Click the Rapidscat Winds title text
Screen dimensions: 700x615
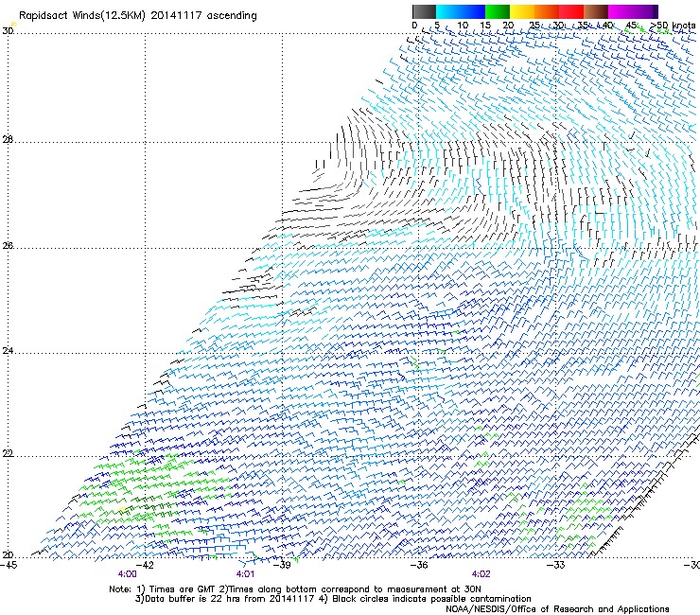[x=137, y=16]
